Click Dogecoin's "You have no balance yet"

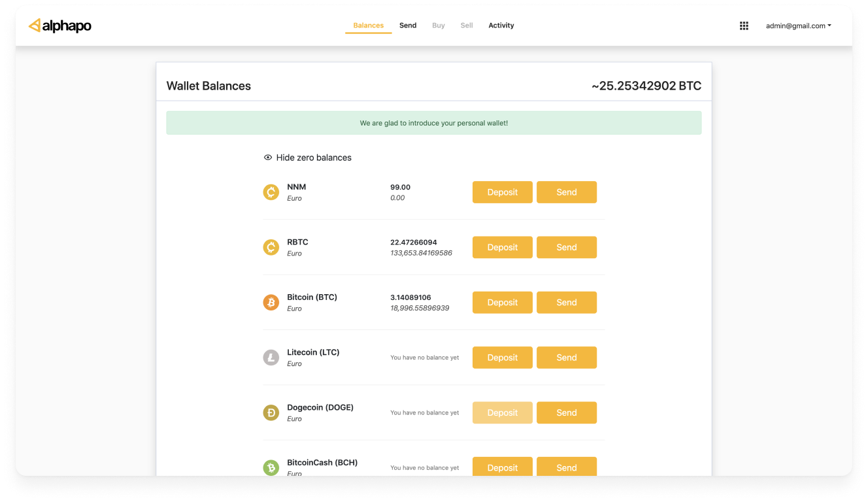tap(425, 412)
